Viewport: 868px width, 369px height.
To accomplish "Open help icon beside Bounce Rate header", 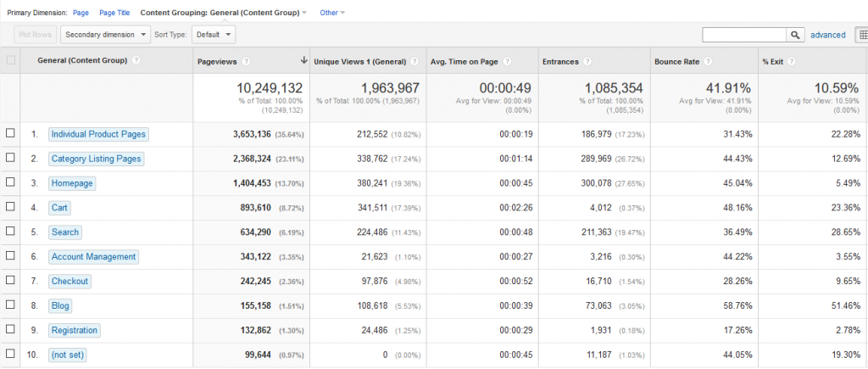I will [x=708, y=62].
